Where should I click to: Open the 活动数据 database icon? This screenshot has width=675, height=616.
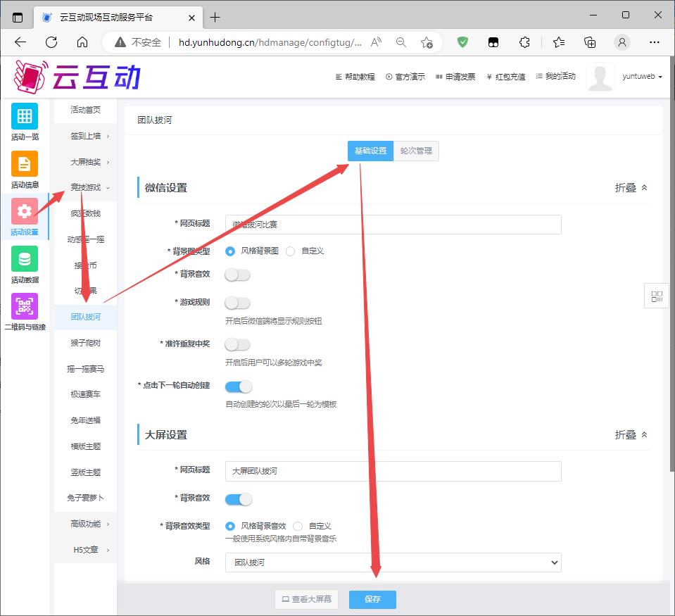(x=25, y=259)
